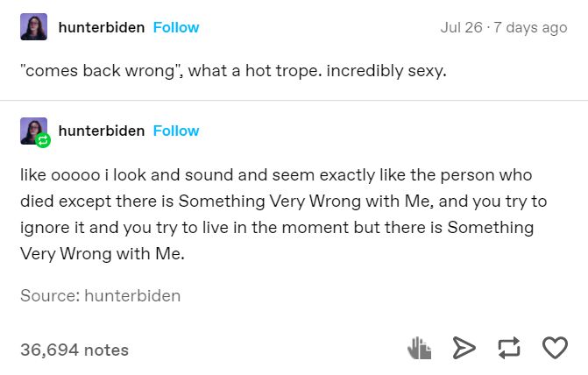Image resolution: width=588 pixels, height=375 pixels.
Task: Open the top hunterbiden username link
Action: (101, 28)
